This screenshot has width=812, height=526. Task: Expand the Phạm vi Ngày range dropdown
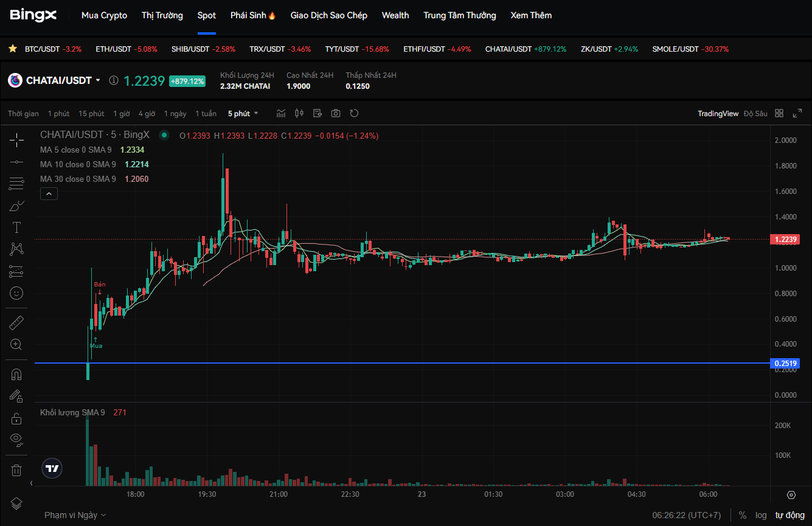click(75, 515)
